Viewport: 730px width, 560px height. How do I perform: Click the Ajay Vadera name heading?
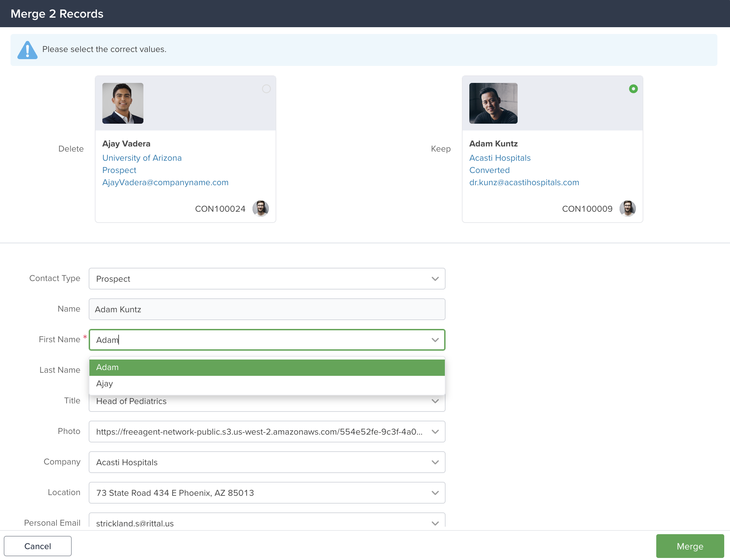point(126,144)
